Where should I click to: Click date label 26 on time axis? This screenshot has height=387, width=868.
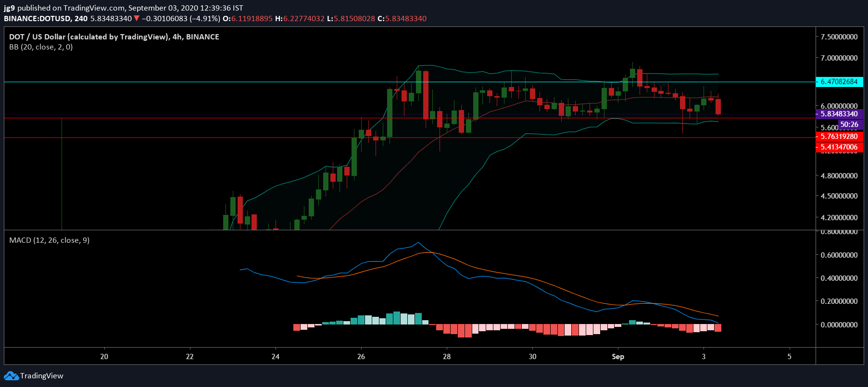coord(361,356)
